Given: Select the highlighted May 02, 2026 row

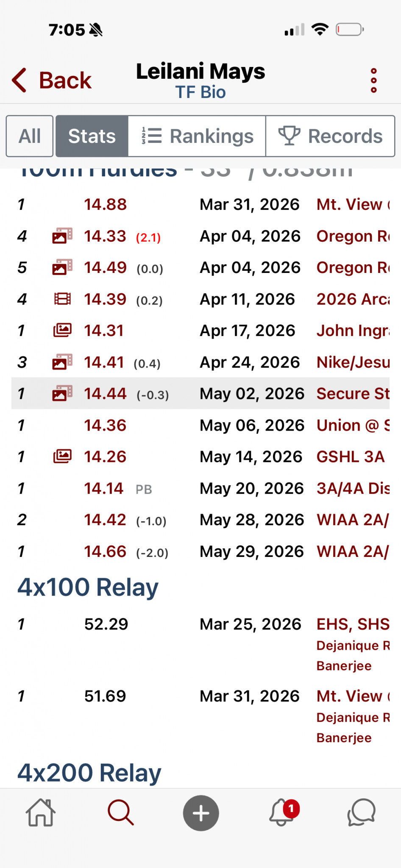Looking at the screenshot, I should click(x=200, y=393).
